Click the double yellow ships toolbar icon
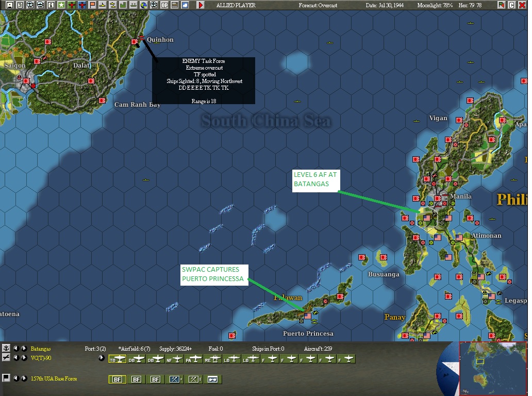The height and width of the screenshot is (396, 532). tap(113, 5)
